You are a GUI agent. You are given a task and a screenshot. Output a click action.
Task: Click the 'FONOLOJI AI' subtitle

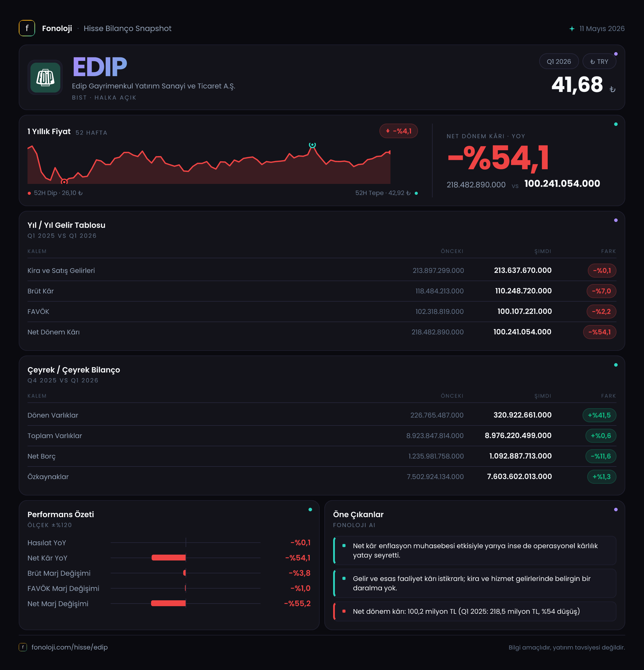point(354,525)
